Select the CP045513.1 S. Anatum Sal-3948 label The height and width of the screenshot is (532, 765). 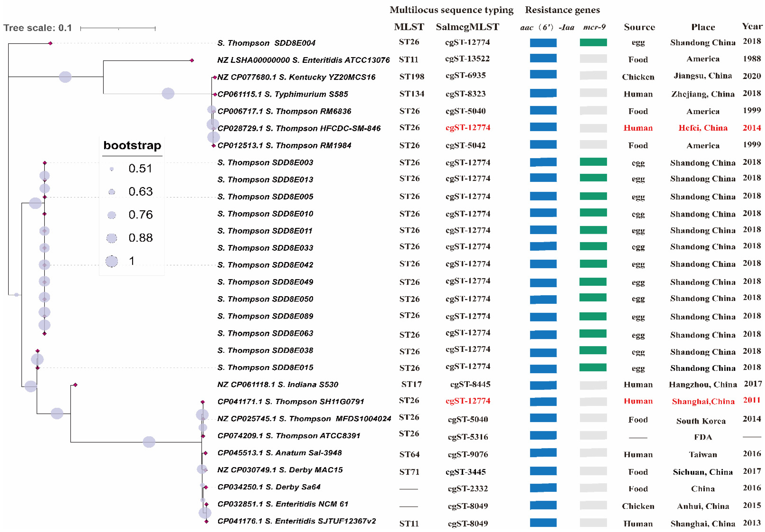coord(280,453)
